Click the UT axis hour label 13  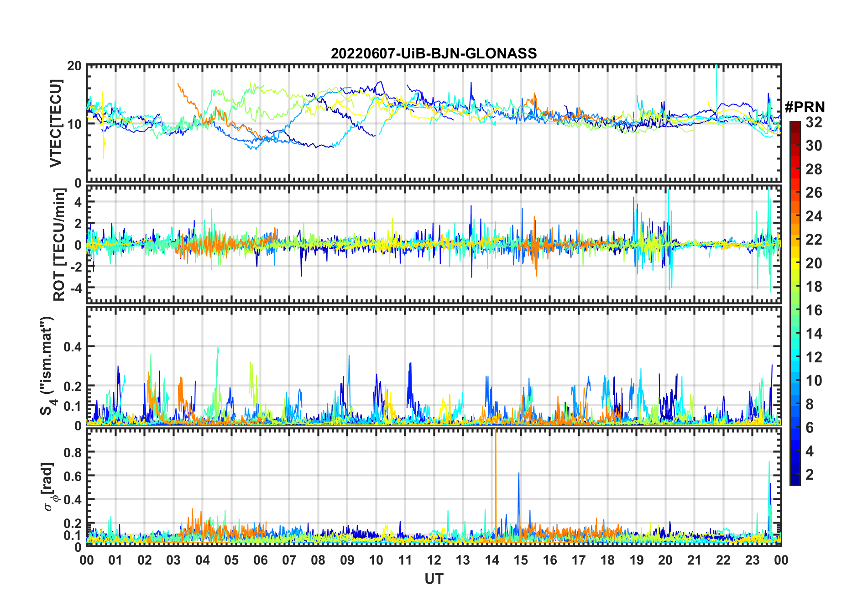pos(463,560)
